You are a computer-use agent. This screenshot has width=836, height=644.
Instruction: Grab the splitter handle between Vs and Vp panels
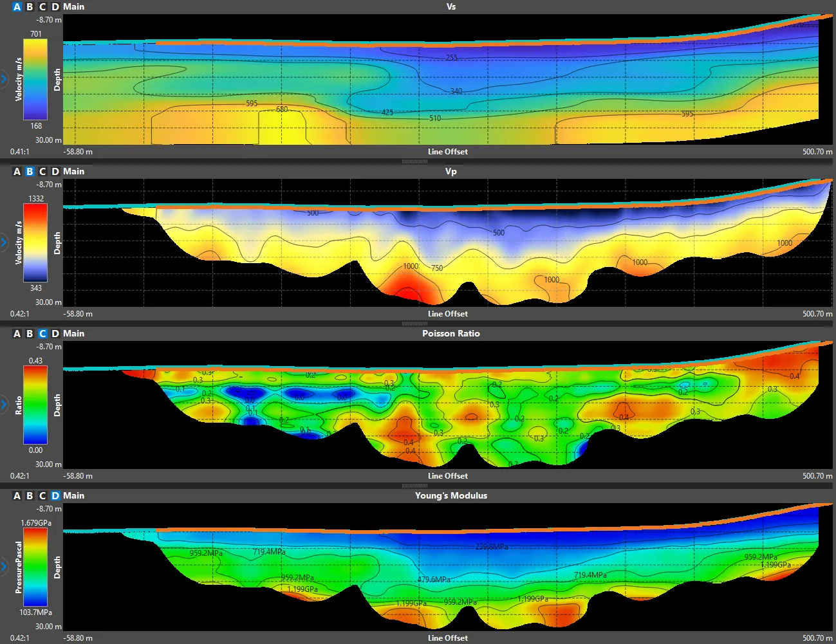[414, 161]
